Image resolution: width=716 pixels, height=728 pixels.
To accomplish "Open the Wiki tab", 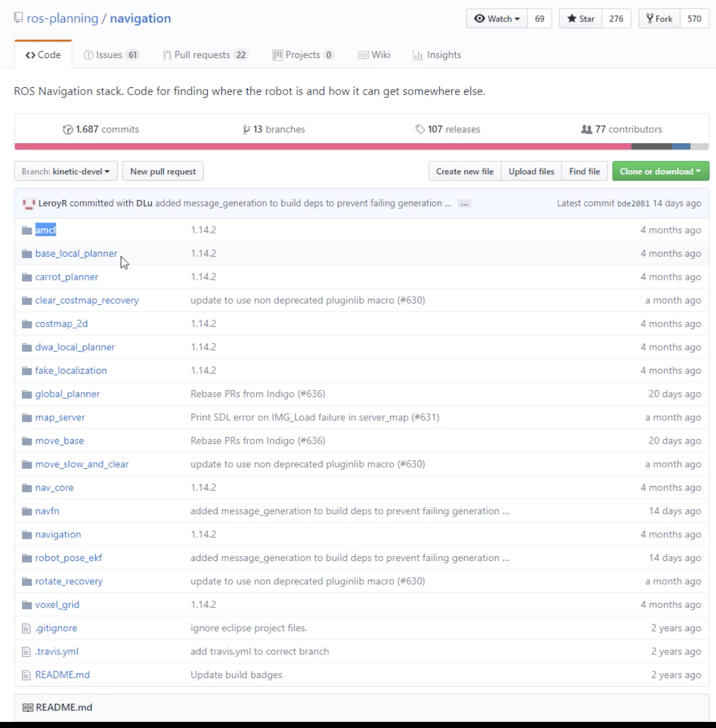I will [374, 55].
